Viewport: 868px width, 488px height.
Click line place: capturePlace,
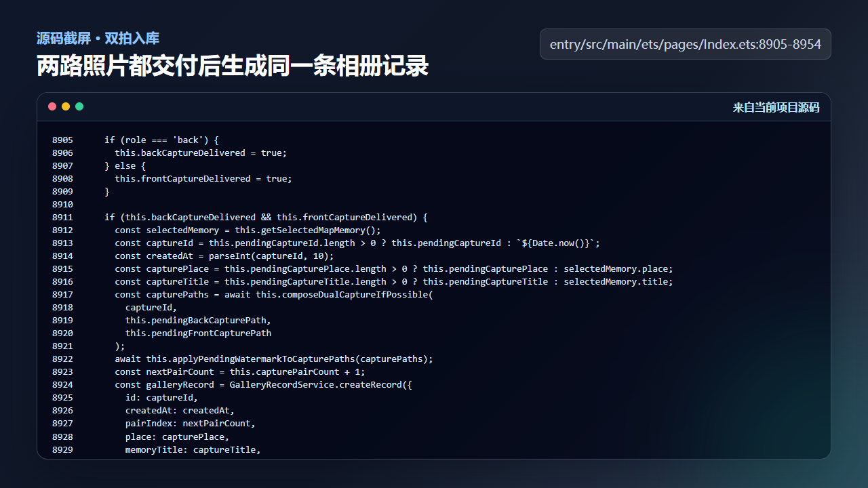pyautogui.click(x=177, y=436)
